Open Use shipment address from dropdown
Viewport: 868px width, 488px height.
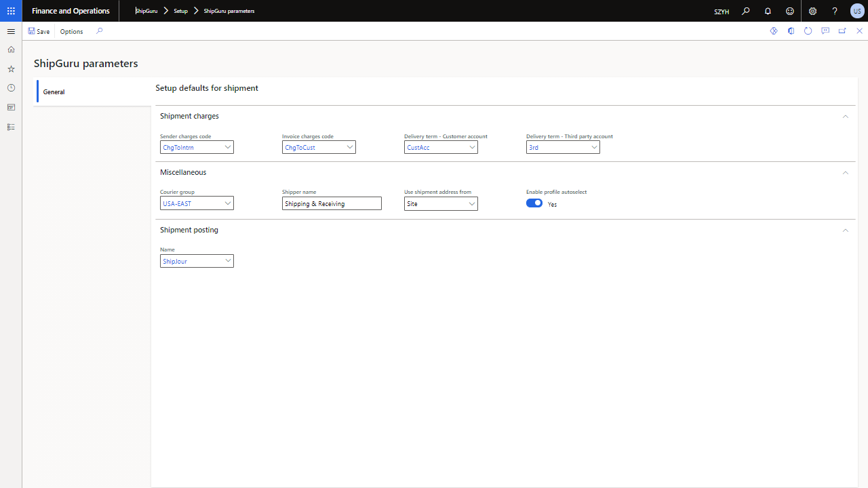(x=472, y=203)
